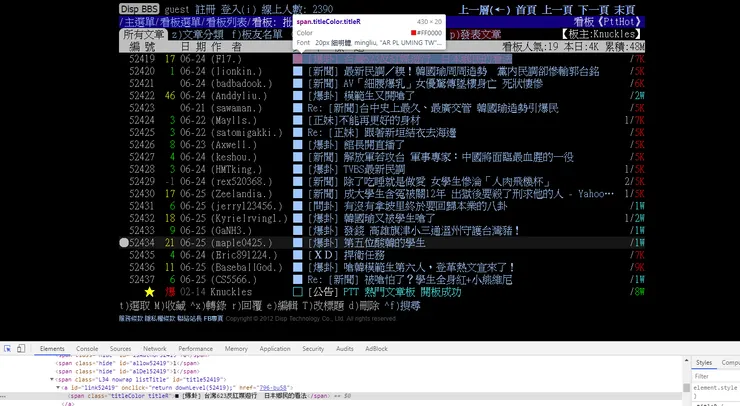The image size is (740, 406).
Task: Click the hollow square on the 公告 row
Action: [298, 292]
